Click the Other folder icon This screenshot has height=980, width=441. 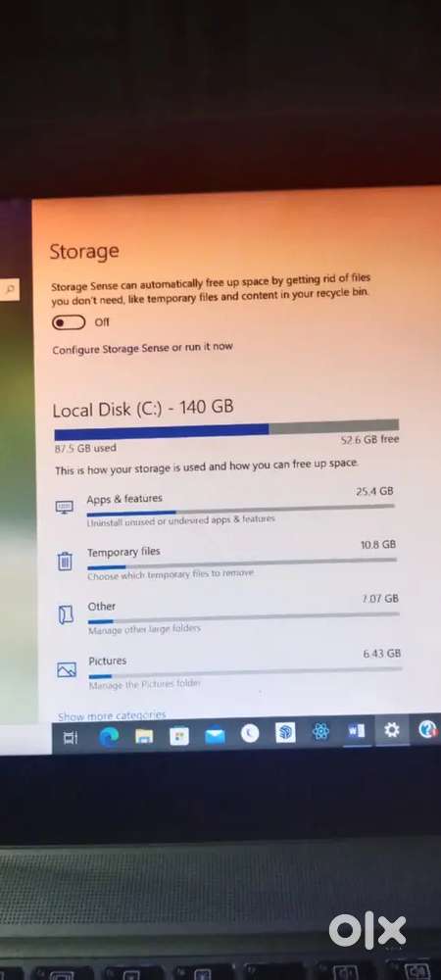(66, 615)
